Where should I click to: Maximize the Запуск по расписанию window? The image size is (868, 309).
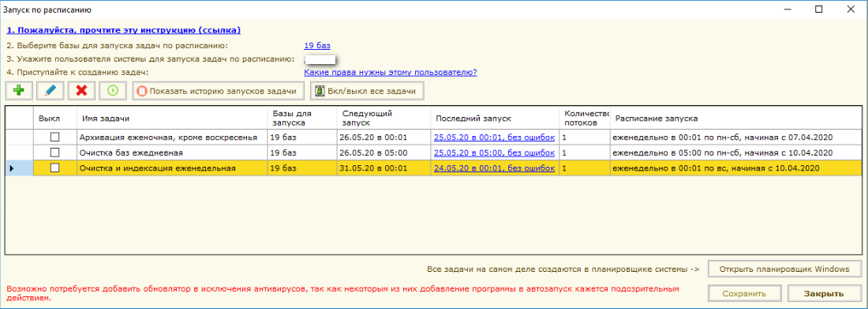819,9
